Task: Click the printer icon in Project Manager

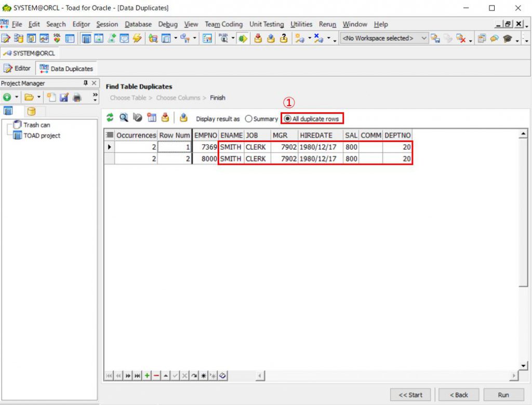Action: click(77, 97)
